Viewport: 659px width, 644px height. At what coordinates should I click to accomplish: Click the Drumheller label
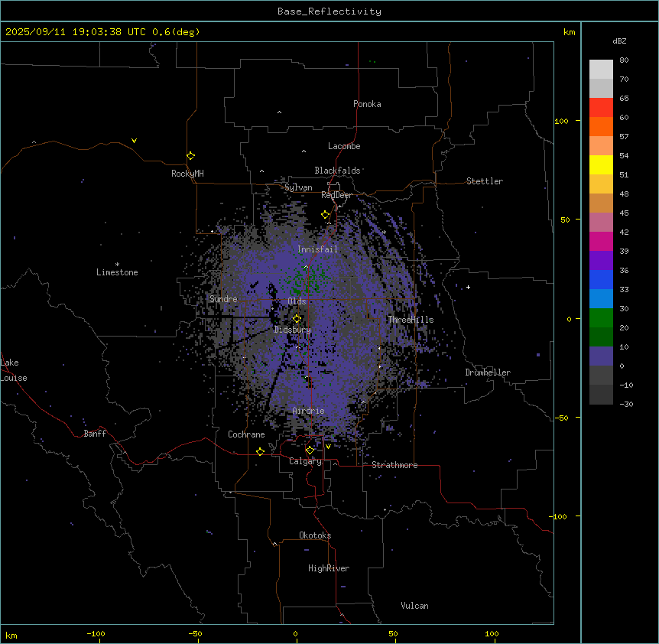pyautogui.click(x=488, y=372)
